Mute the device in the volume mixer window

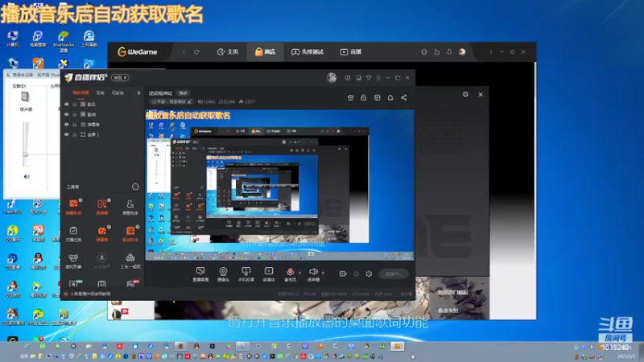(27, 176)
